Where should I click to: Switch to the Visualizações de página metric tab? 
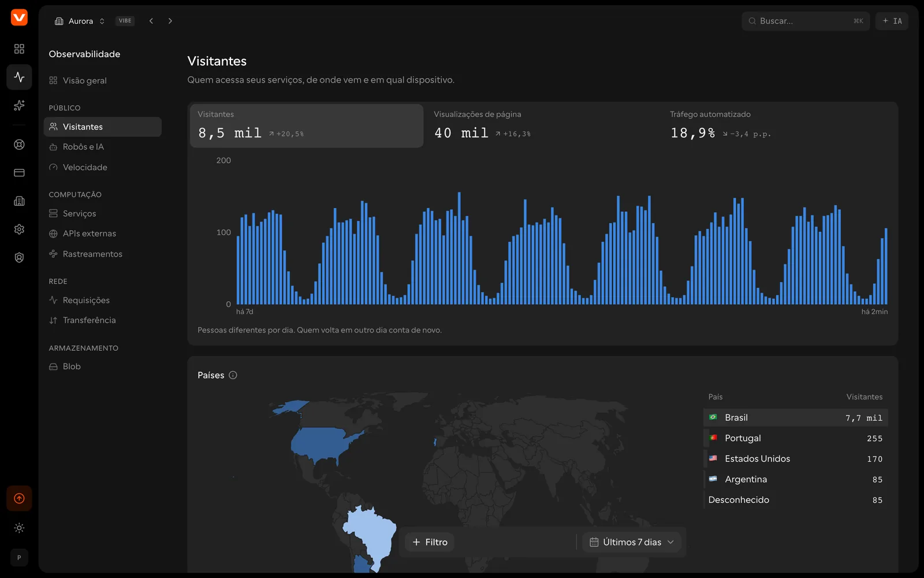543,126
